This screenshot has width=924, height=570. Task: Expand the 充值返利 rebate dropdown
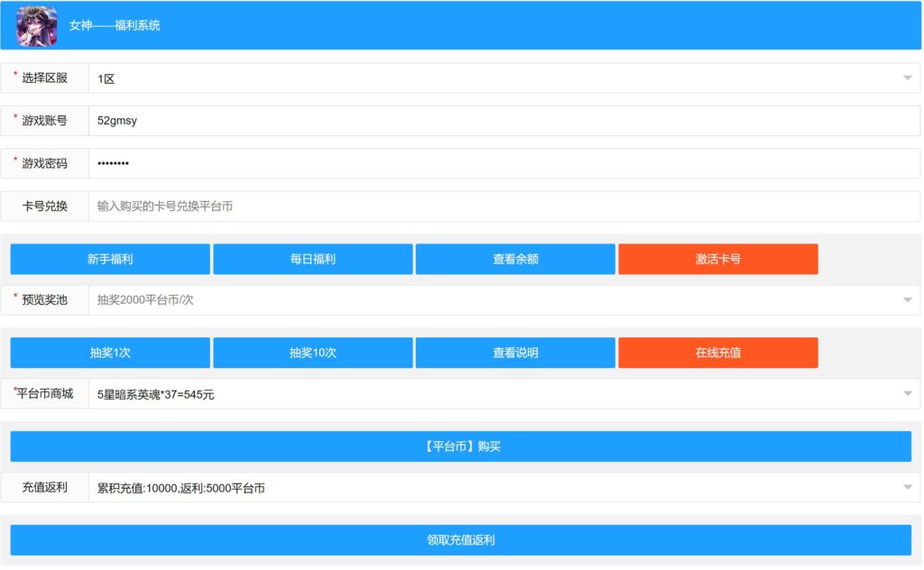[x=504, y=488]
